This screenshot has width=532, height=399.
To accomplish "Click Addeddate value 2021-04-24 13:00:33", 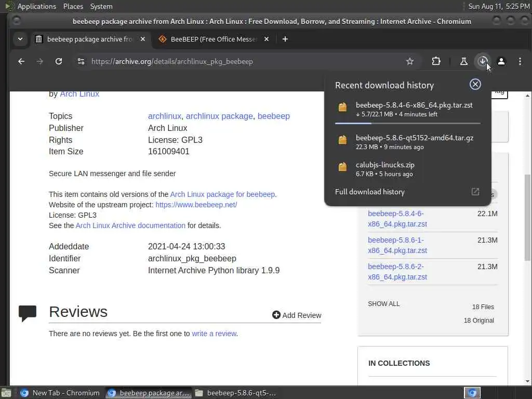I will point(187,246).
